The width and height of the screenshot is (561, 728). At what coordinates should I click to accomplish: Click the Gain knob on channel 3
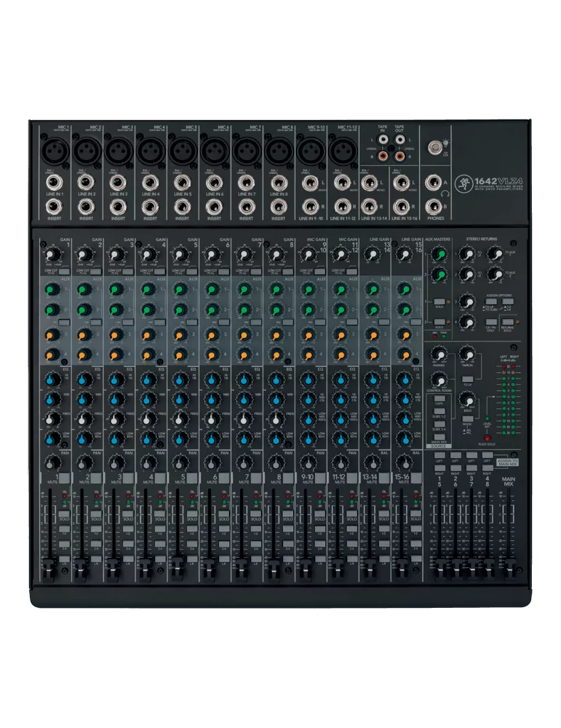point(116,254)
